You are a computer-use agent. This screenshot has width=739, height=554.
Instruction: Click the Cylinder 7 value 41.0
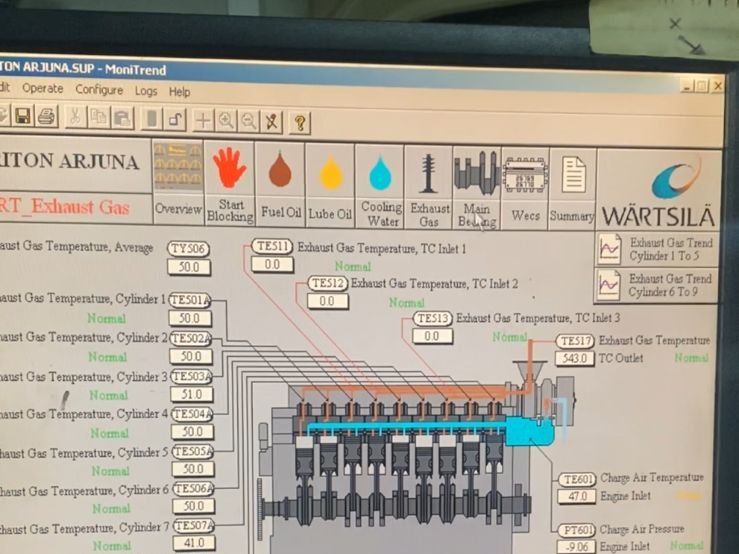(194, 543)
